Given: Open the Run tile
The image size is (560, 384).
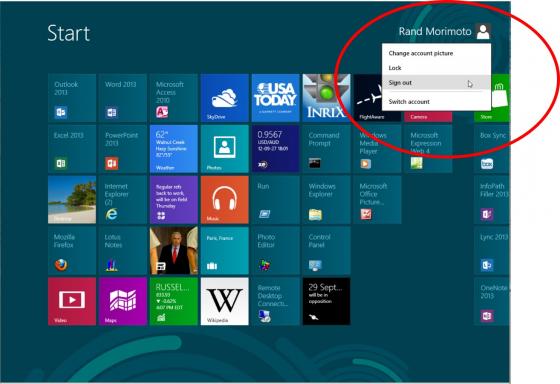Looking at the screenshot, I should tap(275, 200).
